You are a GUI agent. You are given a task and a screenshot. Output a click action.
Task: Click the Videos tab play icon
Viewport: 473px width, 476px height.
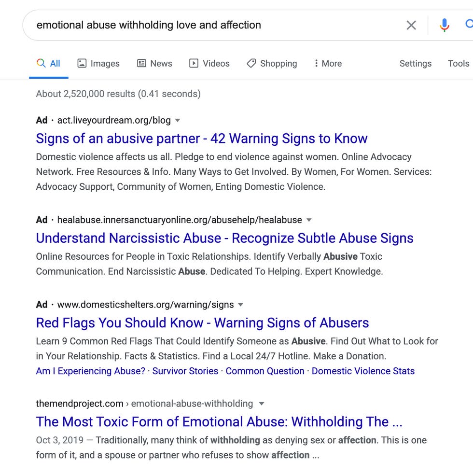(194, 63)
